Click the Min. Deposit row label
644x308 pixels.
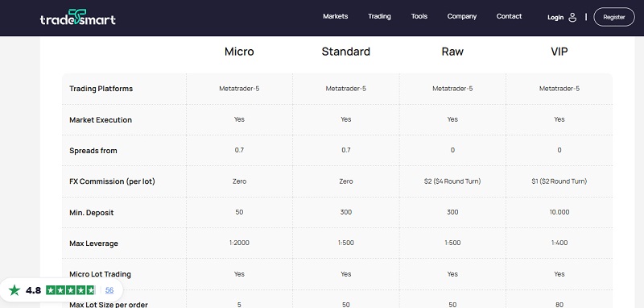(x=92, y=213)
